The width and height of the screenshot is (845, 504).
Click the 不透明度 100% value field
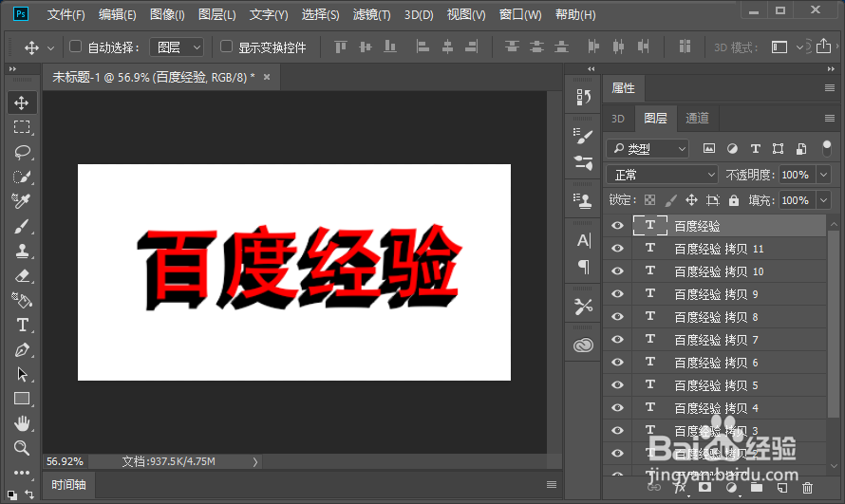click(x=797, y=175)
